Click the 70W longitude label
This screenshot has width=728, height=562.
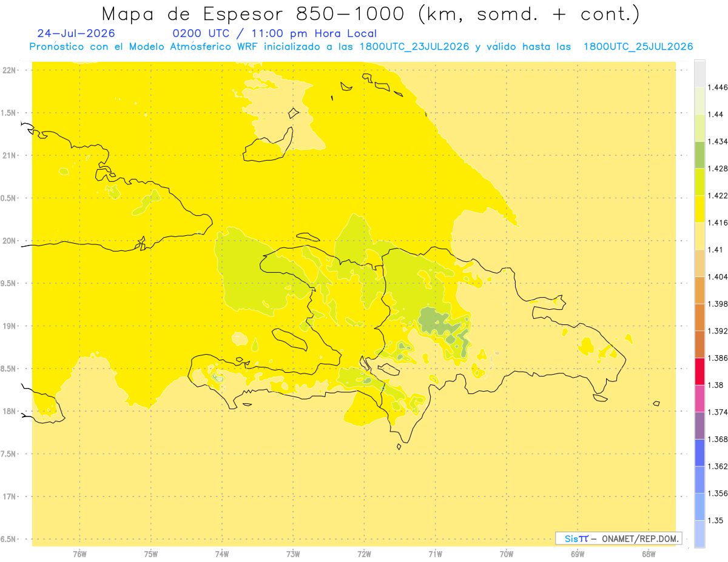507,554
